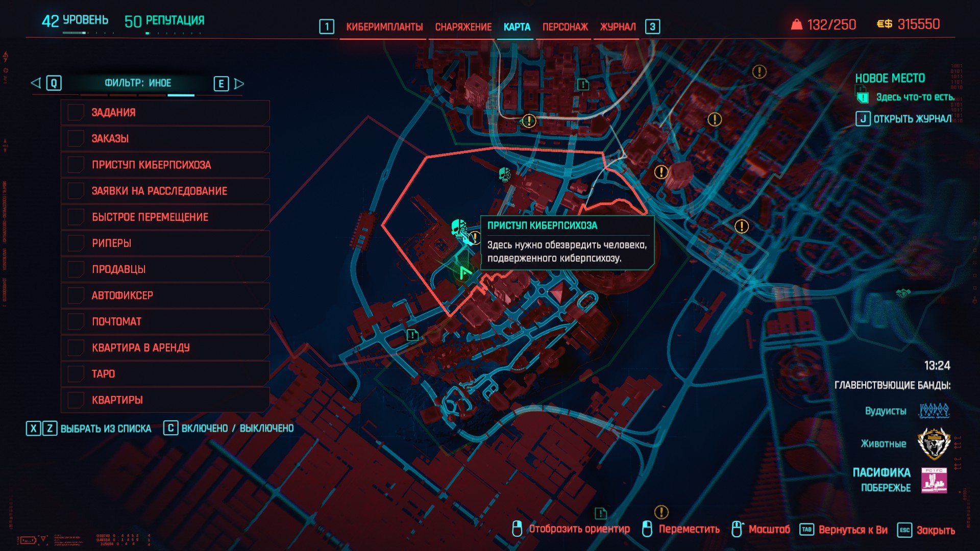Toggle ПРИСТУП КИБЕРПСИХОЗА filter checkbox
The height and width of the screenshot is (551, 980).
tap(76, 165)
